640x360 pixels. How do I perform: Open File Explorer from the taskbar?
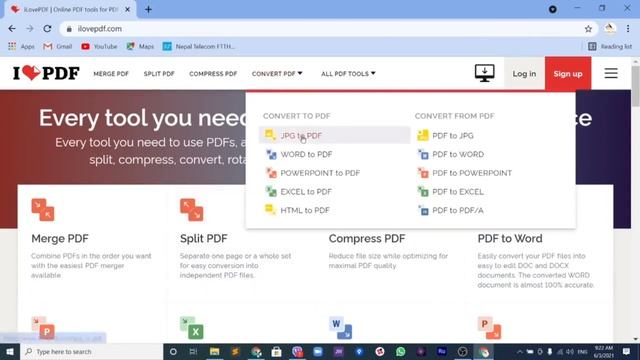point(214,351)
